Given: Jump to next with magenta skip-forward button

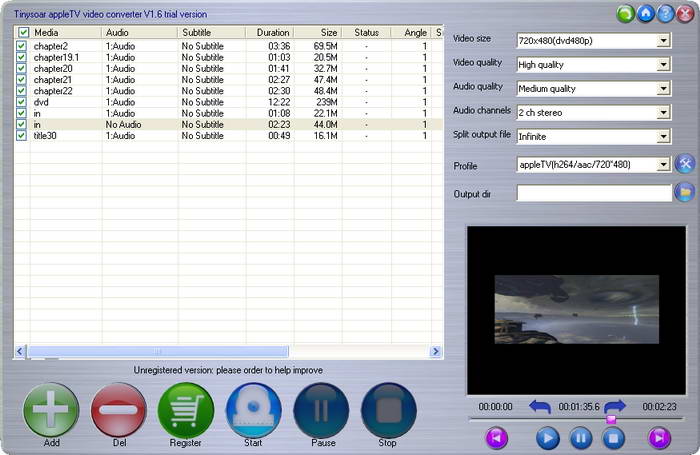Looking at the screenshot, I should (x=659, y=438).
